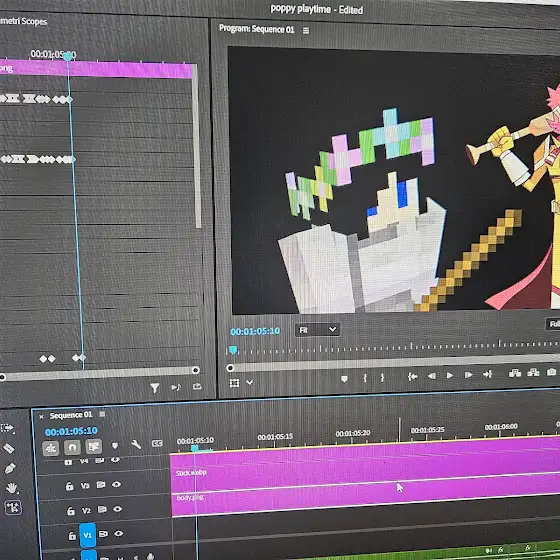Toggle sync lock for track V3
The image size is (560, 560).
click(101, 485)
